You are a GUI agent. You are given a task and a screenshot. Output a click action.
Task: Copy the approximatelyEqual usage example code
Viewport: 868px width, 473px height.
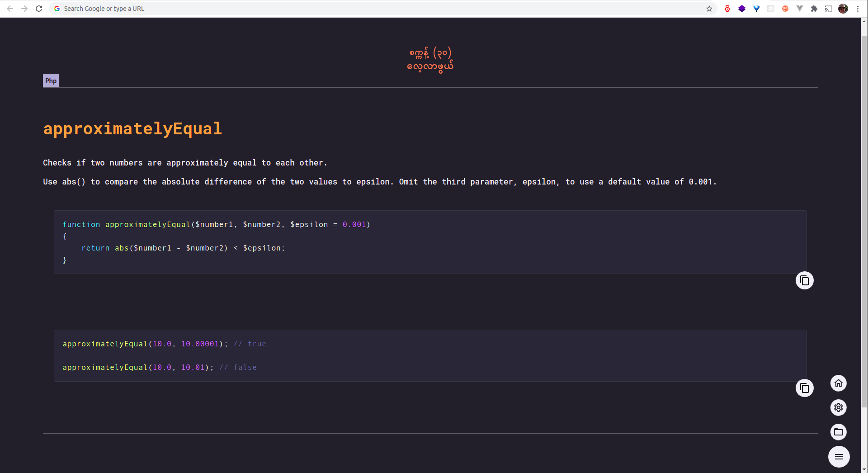coord(804,388)
